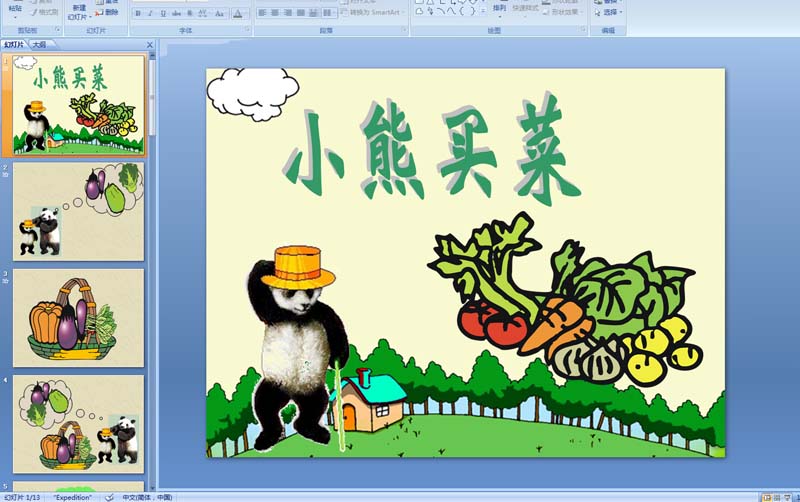This screenshot has height=502, width=800.
Task: Click the language 中文(简体, 中国) indicator
Action: pyautogui.click(x=147, y=497)
